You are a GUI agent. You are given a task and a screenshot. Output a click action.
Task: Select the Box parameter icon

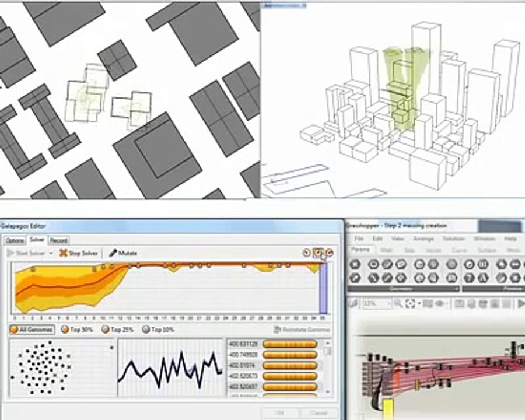tap(419, 265)
